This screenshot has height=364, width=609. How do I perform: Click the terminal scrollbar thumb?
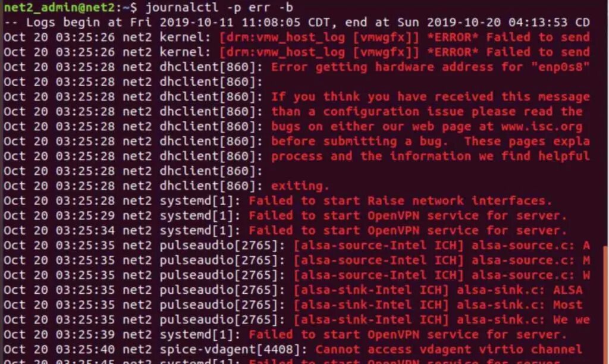tap(606, 305)
